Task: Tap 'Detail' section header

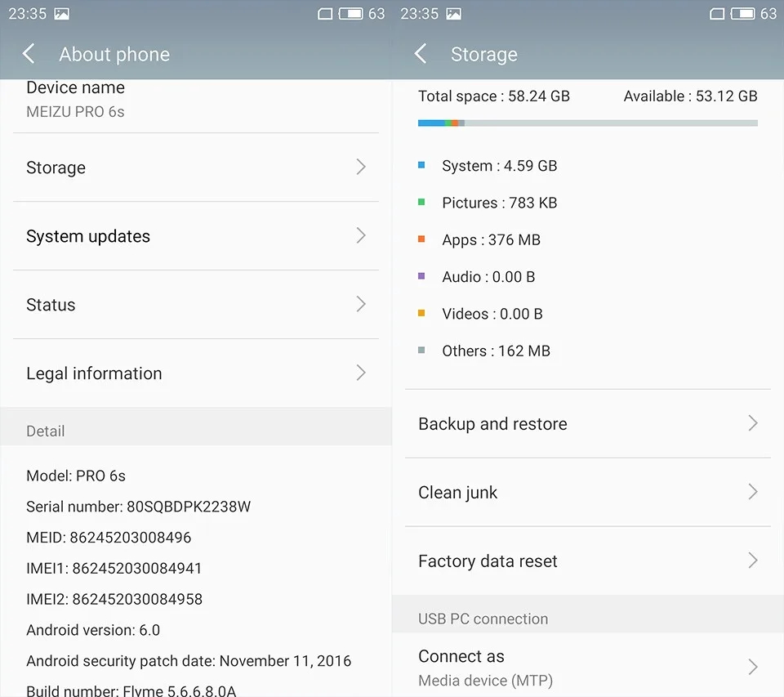Action: pos(46,431)
